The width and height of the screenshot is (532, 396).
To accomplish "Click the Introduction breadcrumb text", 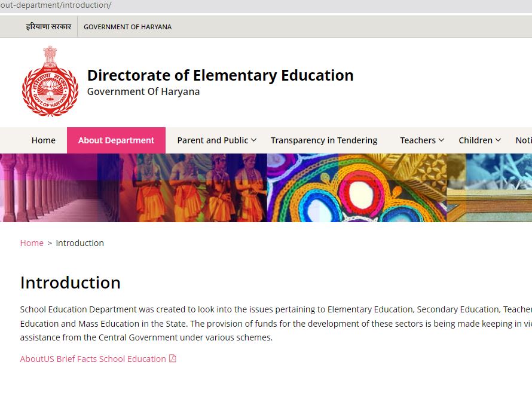I will coord(80,243).
